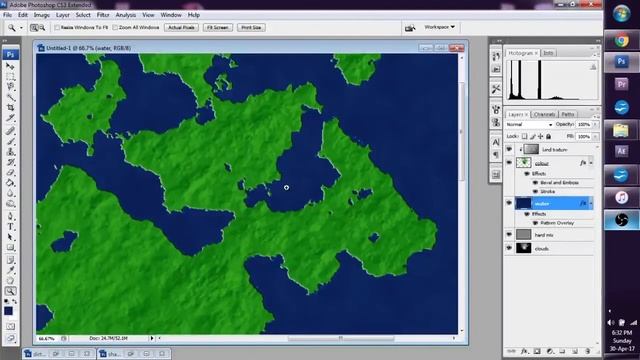This screenshot has width=640, height=360.
Task: Hide the hard mix layer
Action: click(x=509, y=234)
